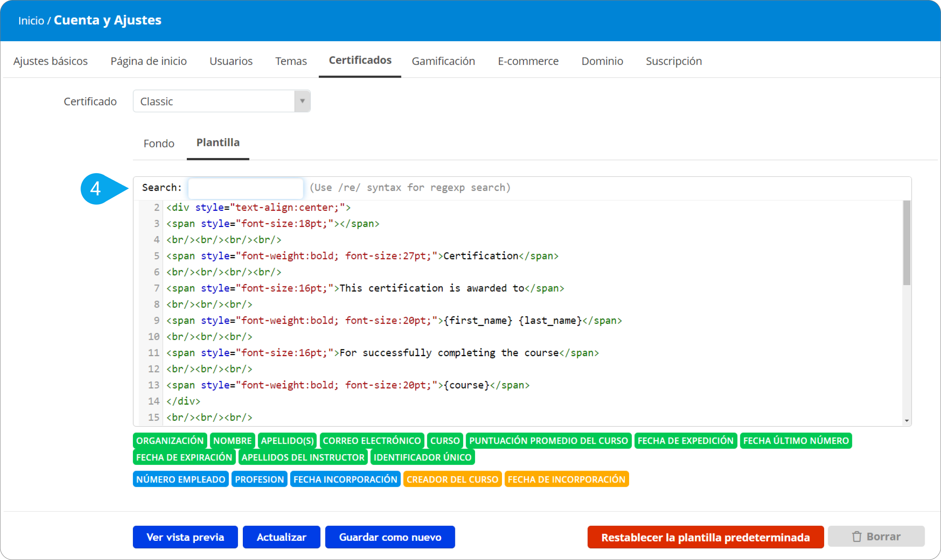Focus the Search input field
941x560 pixels.
[x=245, y=188]
